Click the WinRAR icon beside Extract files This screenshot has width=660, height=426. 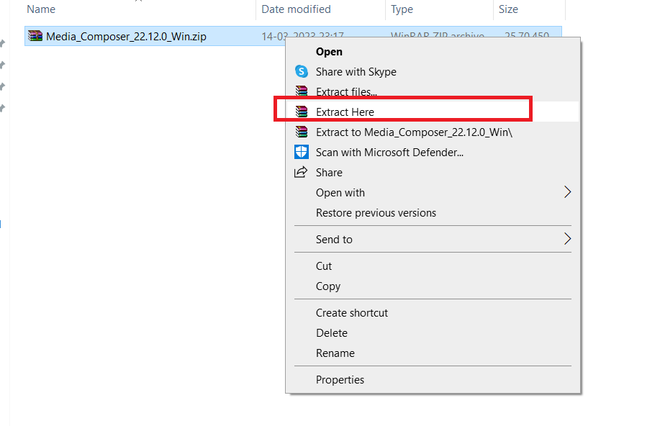click(x=301, y=92)
